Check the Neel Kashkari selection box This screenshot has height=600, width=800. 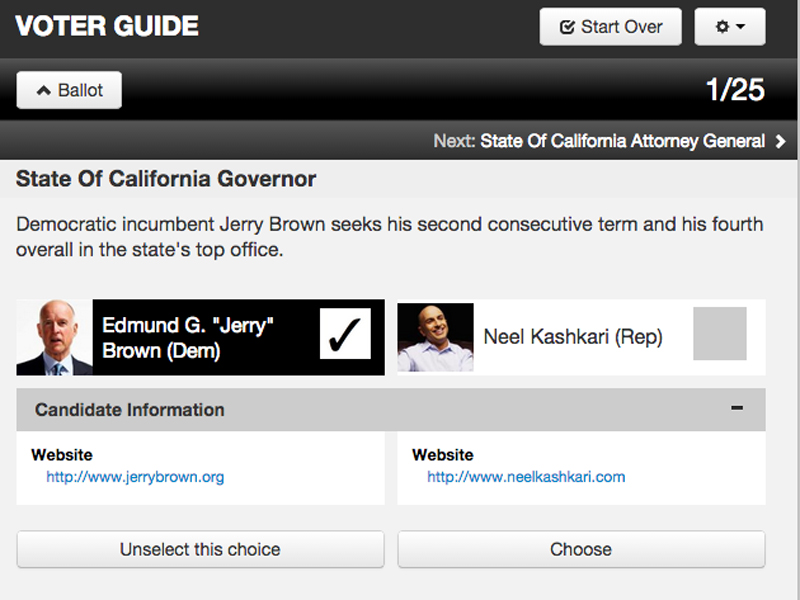720,334
